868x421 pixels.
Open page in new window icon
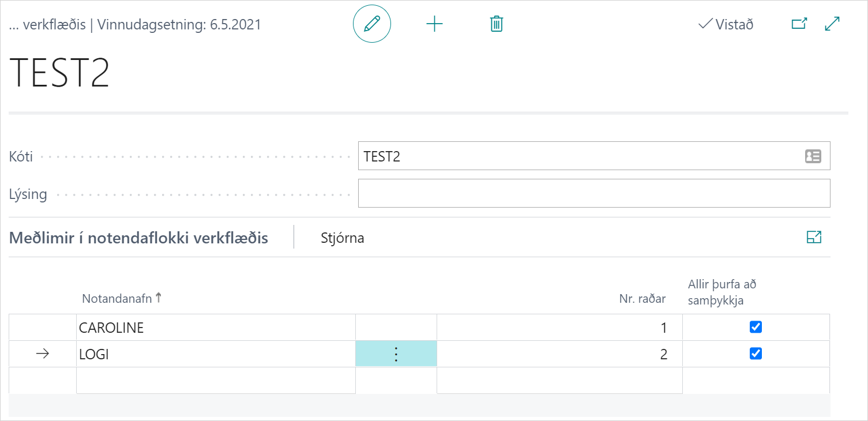pos(799,24)
